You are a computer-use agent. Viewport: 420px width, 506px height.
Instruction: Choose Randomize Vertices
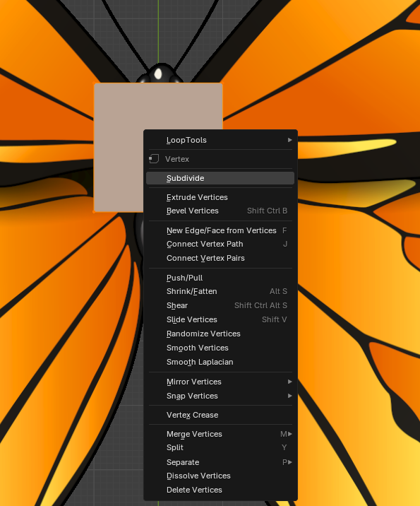pos(220,334)
